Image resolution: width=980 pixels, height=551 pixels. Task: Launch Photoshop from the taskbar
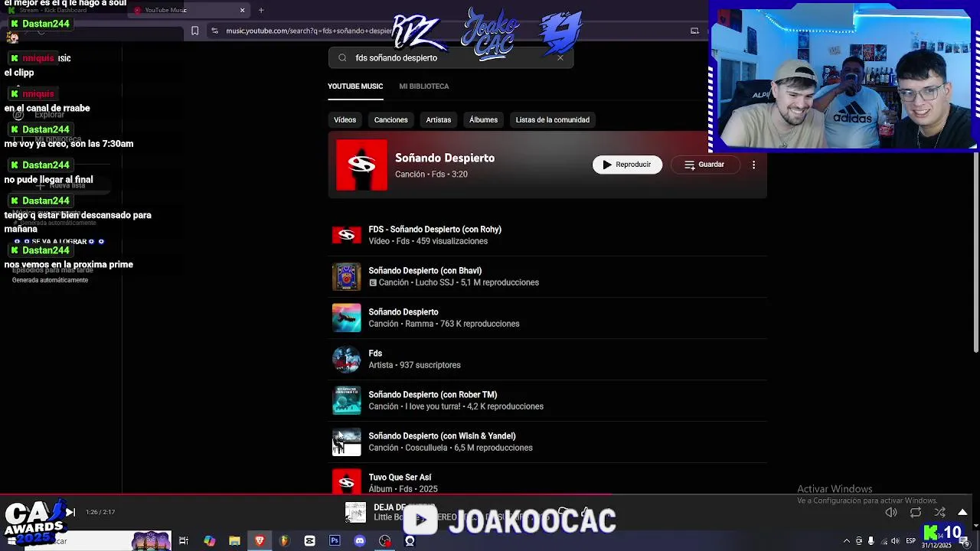coord(335,541)
